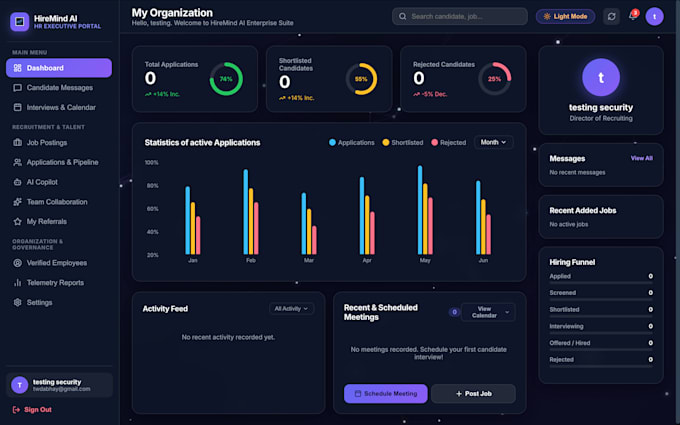The width and height of the screenshot is (680, 425).
Task: Click the '-5% Dec.' trend under Rejected Candidates
Action: (x=430, y=94)
